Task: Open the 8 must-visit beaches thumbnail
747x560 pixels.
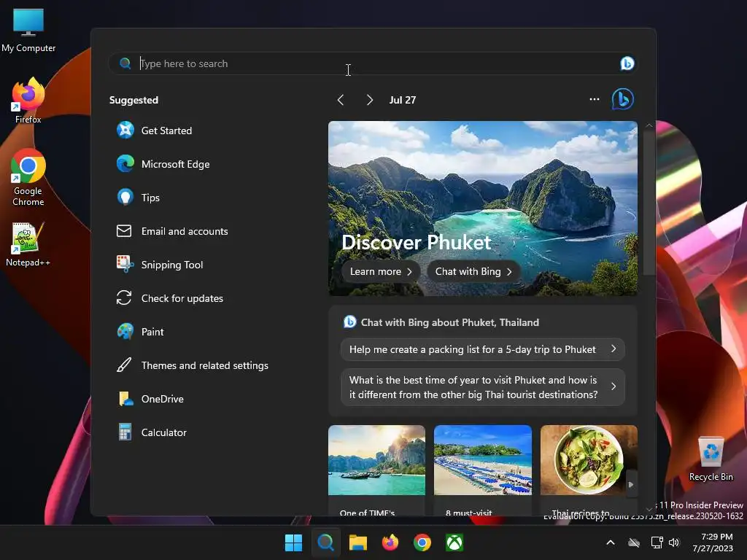Action: [x=483, y=460]
